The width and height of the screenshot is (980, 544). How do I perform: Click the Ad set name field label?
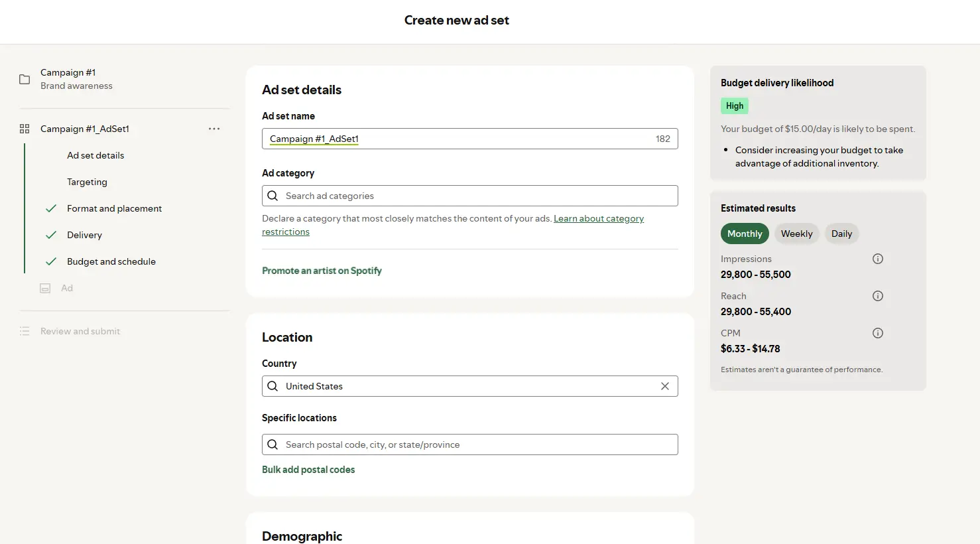(x=288, y=116)
